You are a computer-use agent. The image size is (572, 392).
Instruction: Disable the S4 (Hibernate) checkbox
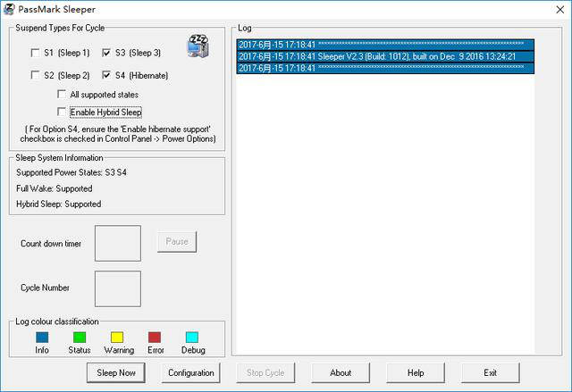[x=107, y=76]
